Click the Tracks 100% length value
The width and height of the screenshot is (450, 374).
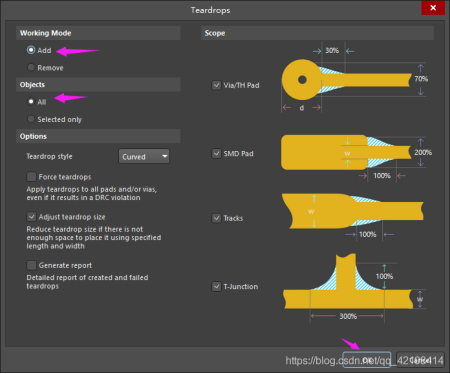[368, 234]
